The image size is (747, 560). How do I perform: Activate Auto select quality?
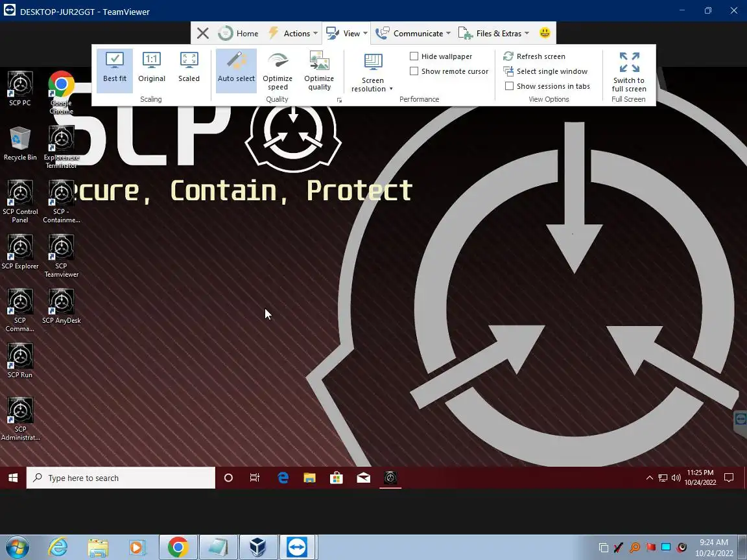tap(236, 71)
